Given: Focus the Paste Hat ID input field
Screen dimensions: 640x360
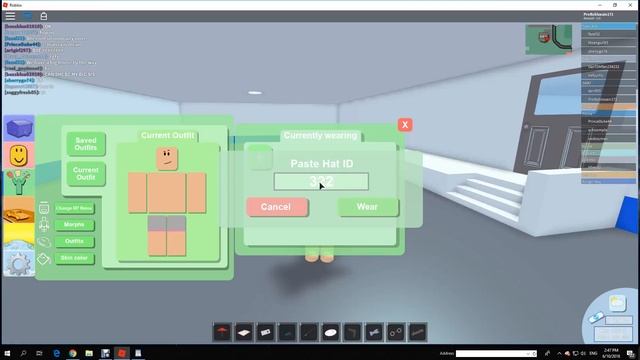Looking at the screenshot, I should tap(321, 181).
